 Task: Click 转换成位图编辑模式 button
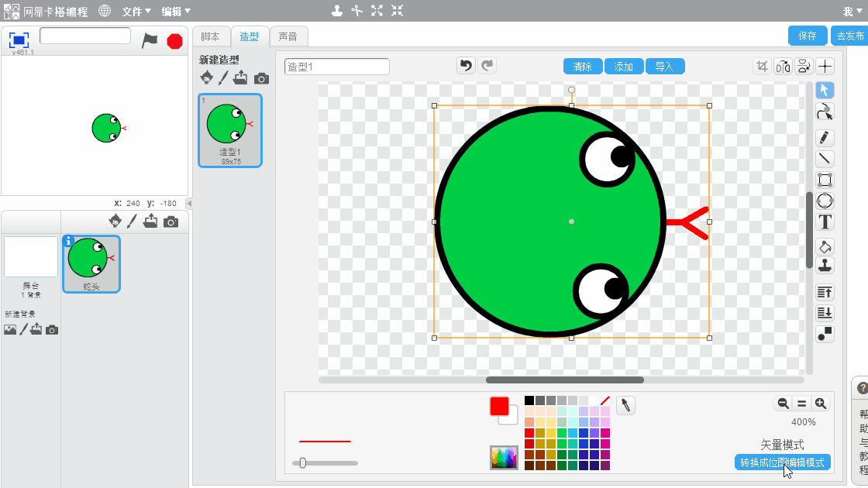(x=782, y=462)
